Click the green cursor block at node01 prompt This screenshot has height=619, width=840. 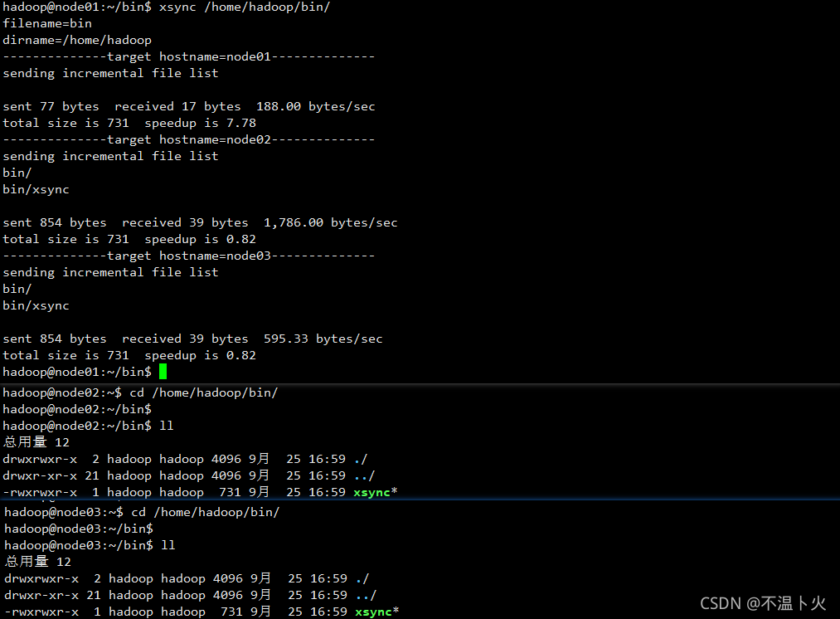163,372
